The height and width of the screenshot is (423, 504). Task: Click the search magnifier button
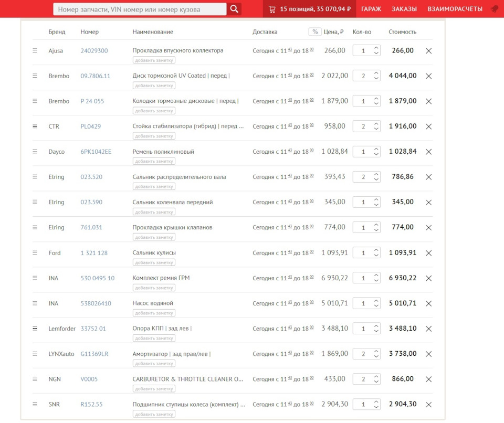[234, 9]
